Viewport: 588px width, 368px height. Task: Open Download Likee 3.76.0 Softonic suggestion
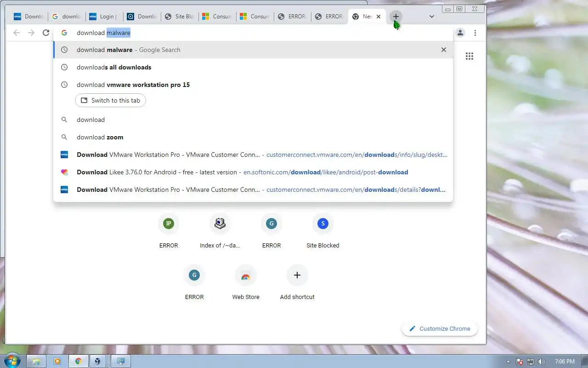[253, 172]
